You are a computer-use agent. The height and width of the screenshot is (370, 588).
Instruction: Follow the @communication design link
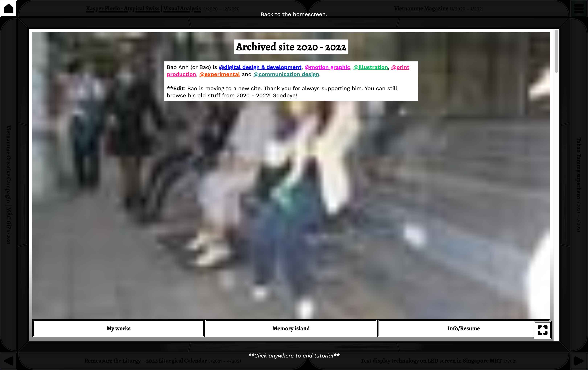point(286,74)
